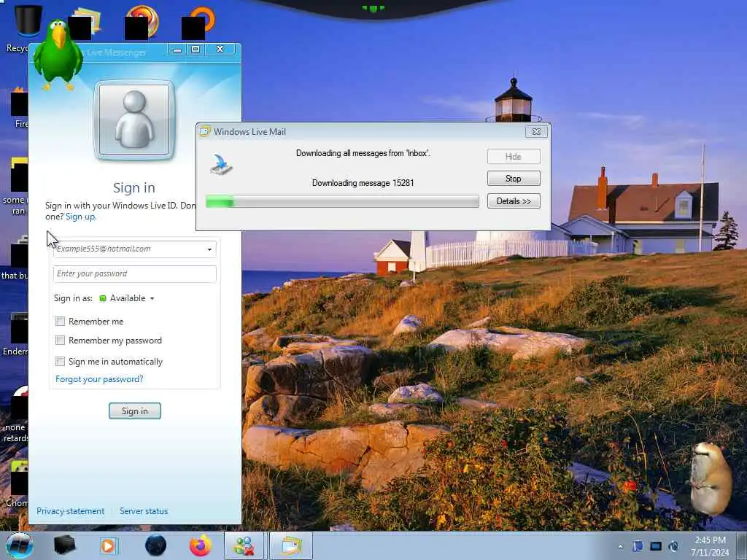Show hidden system tray icons
Screen dimensions: 747x560
[620, 546]
